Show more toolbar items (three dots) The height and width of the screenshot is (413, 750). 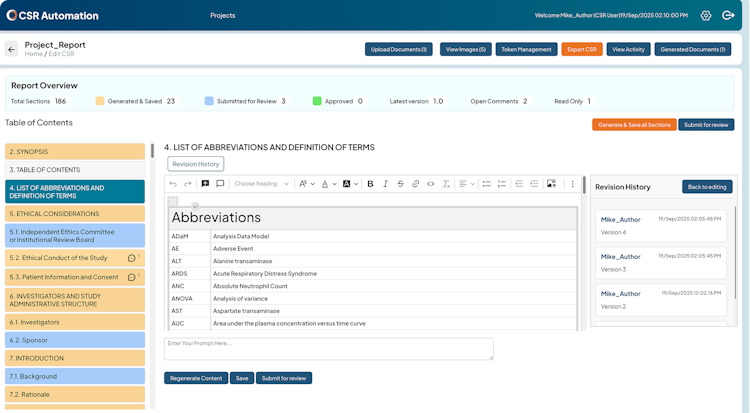click(573, 184)
